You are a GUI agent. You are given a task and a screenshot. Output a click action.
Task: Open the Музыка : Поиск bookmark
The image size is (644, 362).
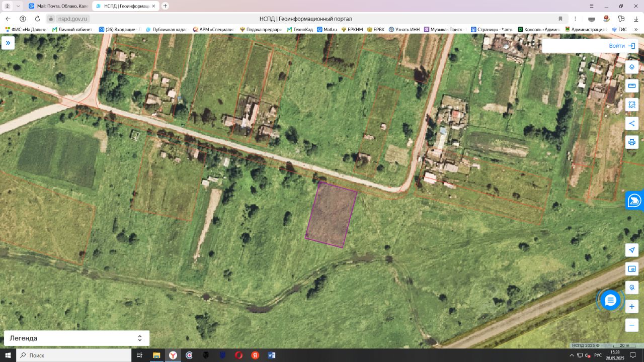(x=445, y=29)
